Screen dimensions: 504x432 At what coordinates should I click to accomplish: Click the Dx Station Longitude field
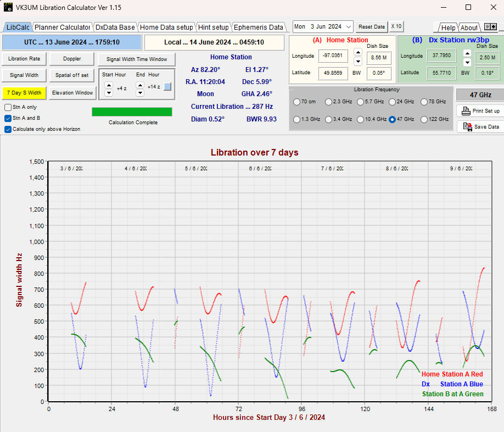point(441,56)
